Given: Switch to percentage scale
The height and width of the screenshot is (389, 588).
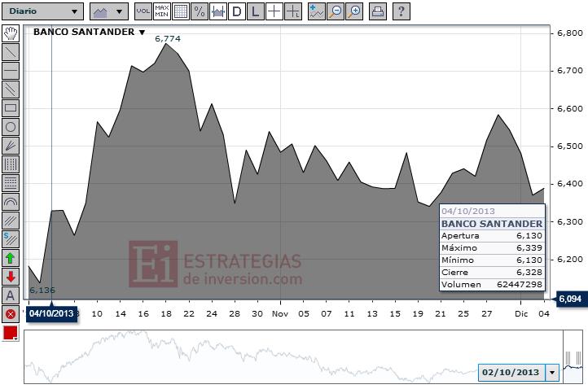Looking at the screenshot, I should tap(200, 11).
